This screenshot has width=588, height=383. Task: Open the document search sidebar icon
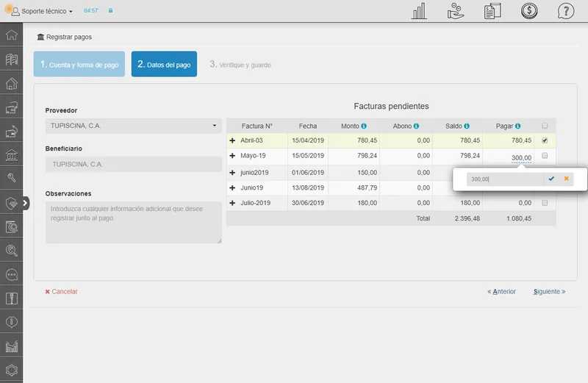point(11,226)
